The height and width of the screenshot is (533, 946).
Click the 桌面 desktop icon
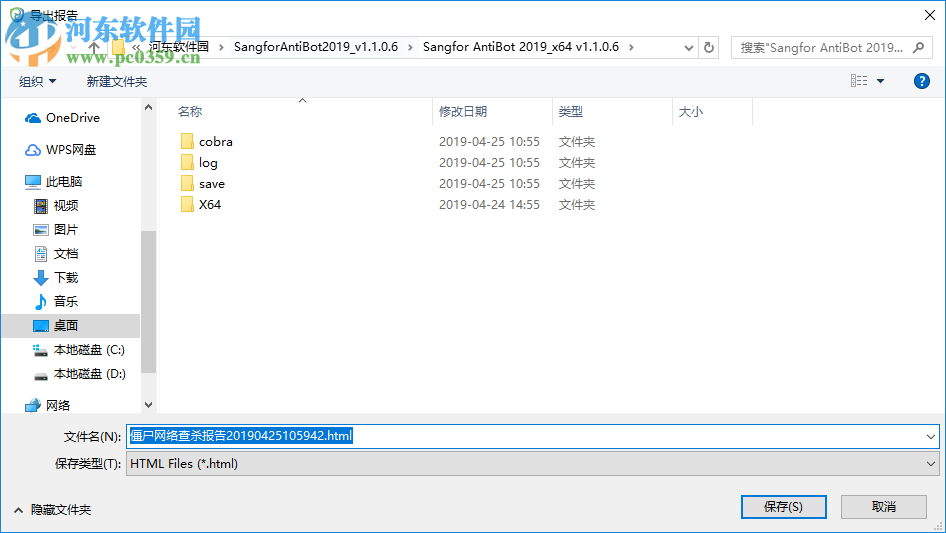[40, 326]
